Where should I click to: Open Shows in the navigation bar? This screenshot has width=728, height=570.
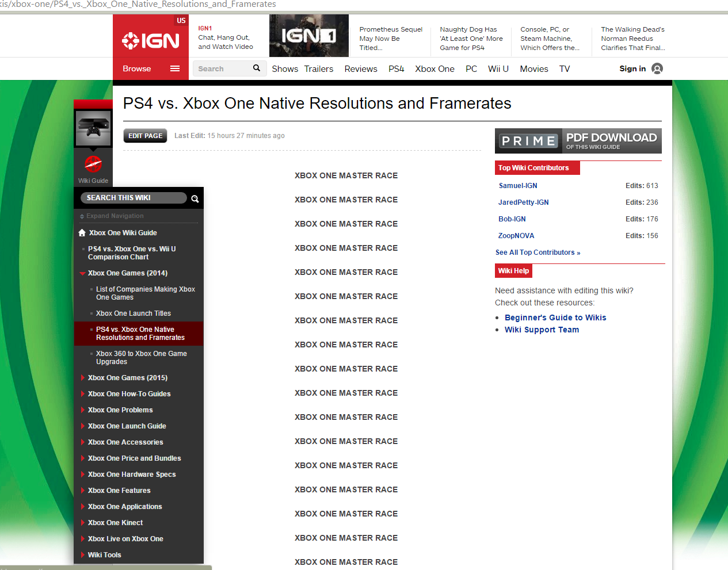point(285,69)
